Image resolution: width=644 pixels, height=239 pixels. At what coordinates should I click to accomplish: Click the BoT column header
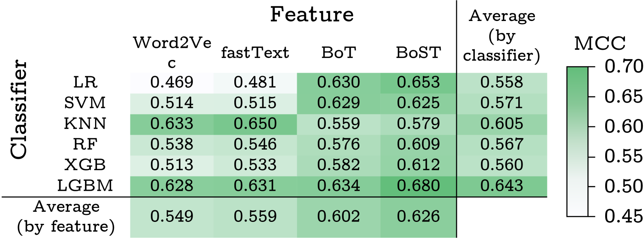338,53
